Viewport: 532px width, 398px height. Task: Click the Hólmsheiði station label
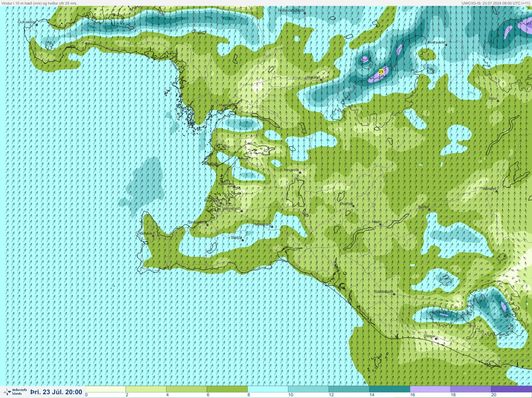[232, 209]
